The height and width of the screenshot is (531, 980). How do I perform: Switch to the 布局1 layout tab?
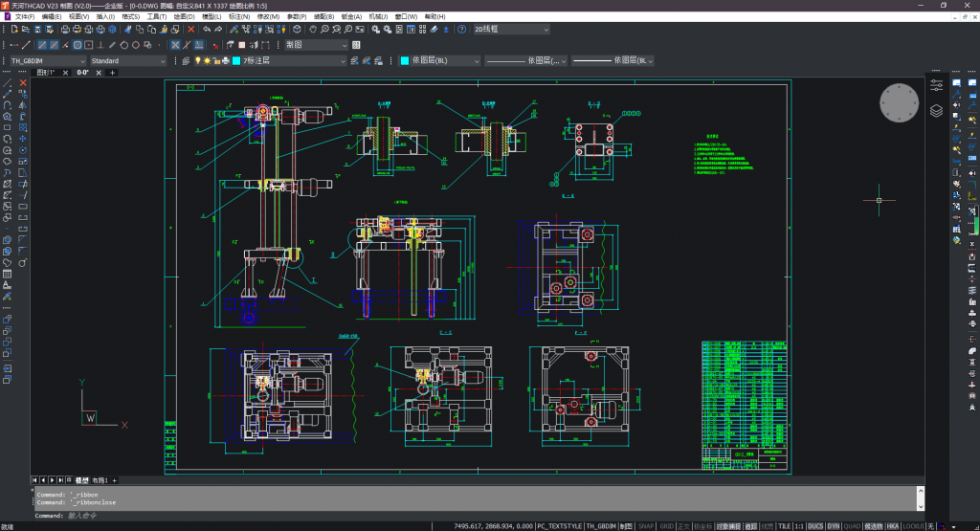pos(100,479)
